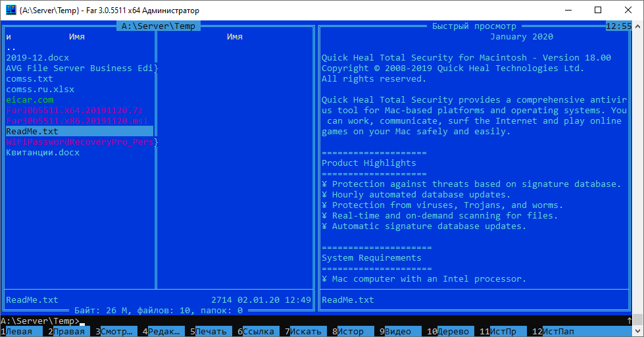Screen dimensions: 644x337
Task: Click the ReadMe.txt status line in left panel
Action: [x=32, y=300]
